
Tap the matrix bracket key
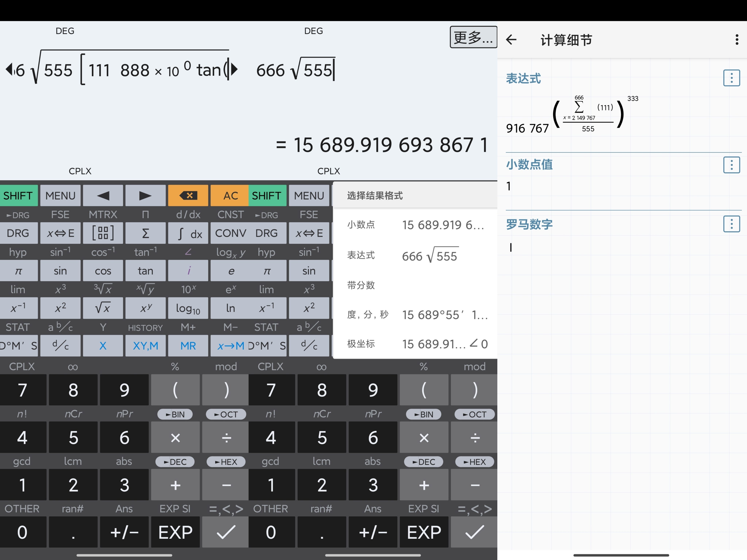pyautogui.click(x=103, y=233)
